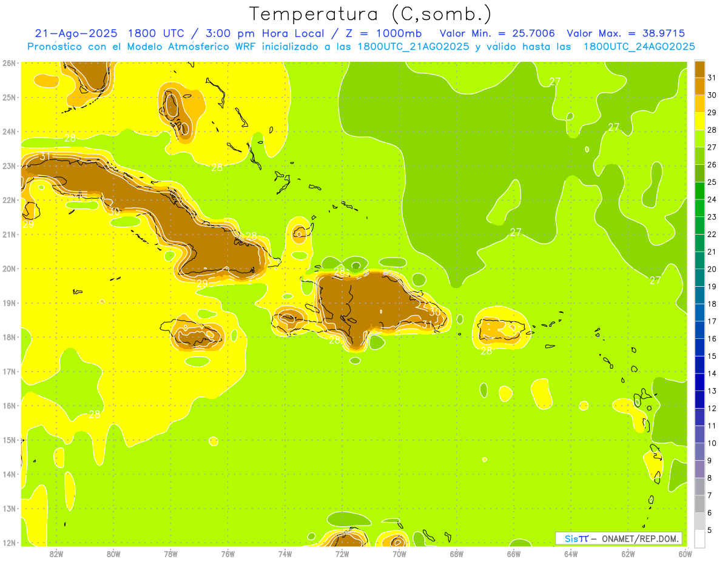
Task: Click the '26N' latitude axis label
Action: [x=9, y=62]
